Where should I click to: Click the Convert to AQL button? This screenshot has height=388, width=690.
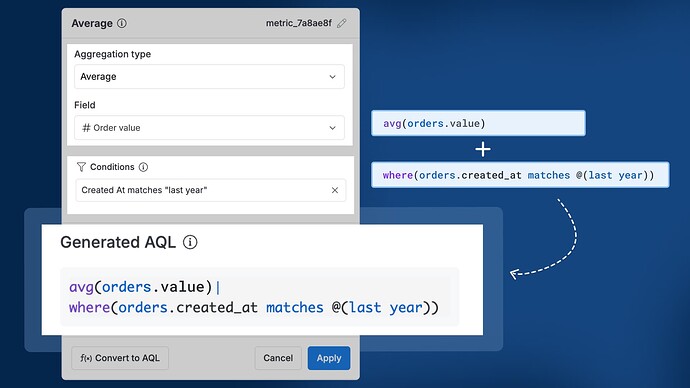pyautogui.click(x=120, y=358)
